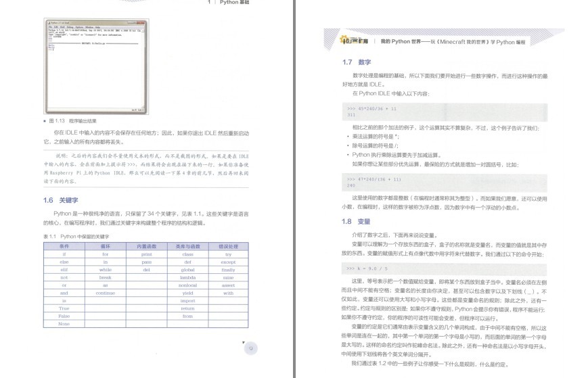
Task: Click the 'finally' cell in the keyword table
Action: pyautogui.click(x=229, y=270)
